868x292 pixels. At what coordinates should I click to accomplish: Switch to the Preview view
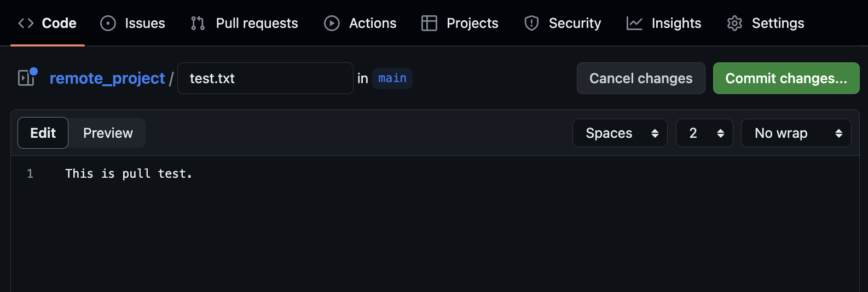coord(108,133)
